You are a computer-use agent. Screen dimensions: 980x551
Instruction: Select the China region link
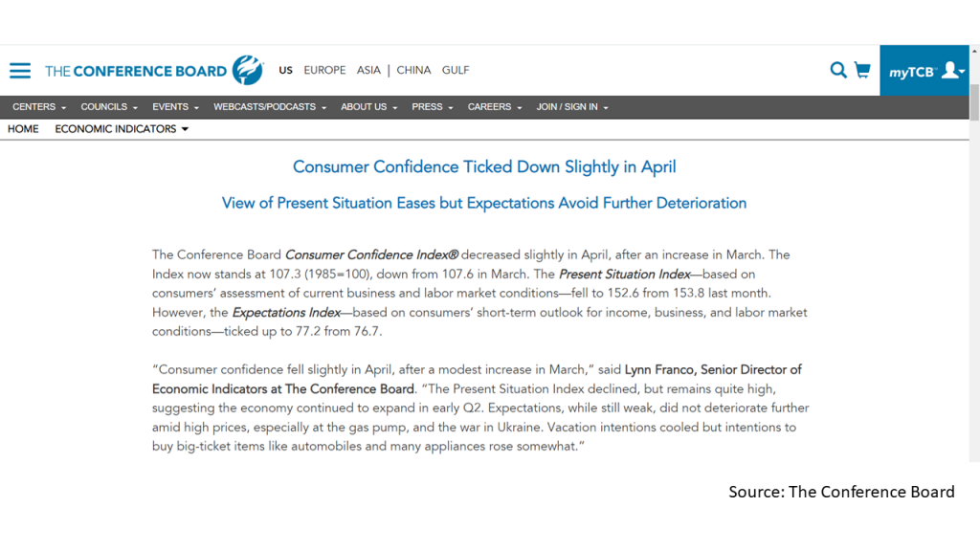pos(413,70)
